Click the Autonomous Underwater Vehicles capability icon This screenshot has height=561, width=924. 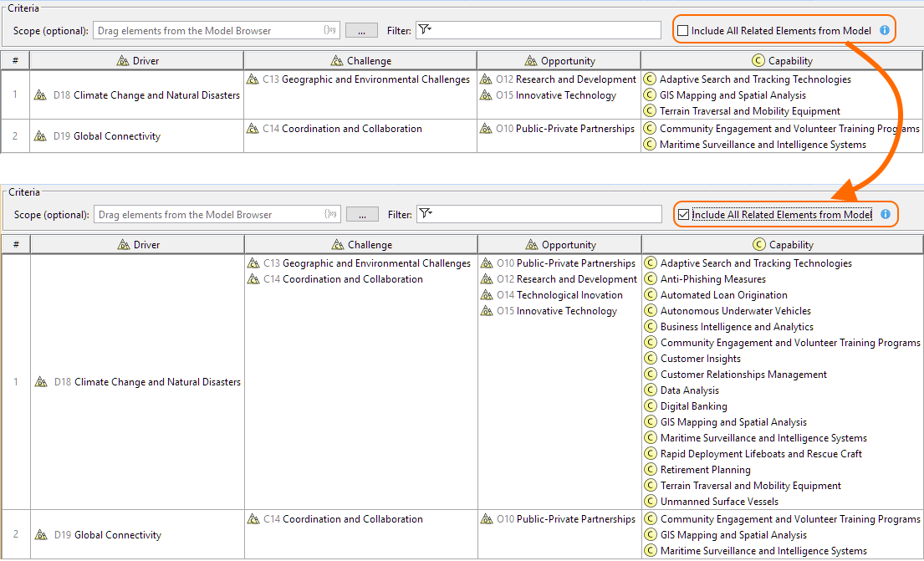[x=651, y=311]
